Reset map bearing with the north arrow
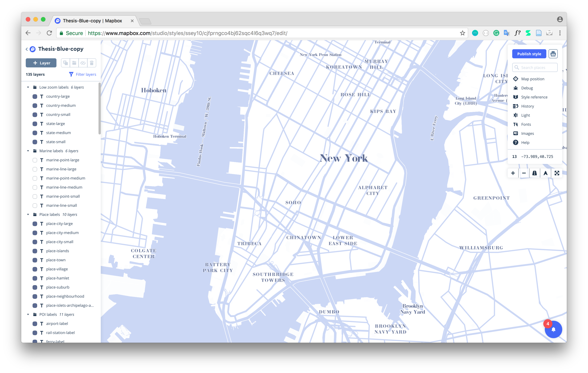Image resolution: width=588 pixels, height=373 pixels. click(x=545, y=173)
